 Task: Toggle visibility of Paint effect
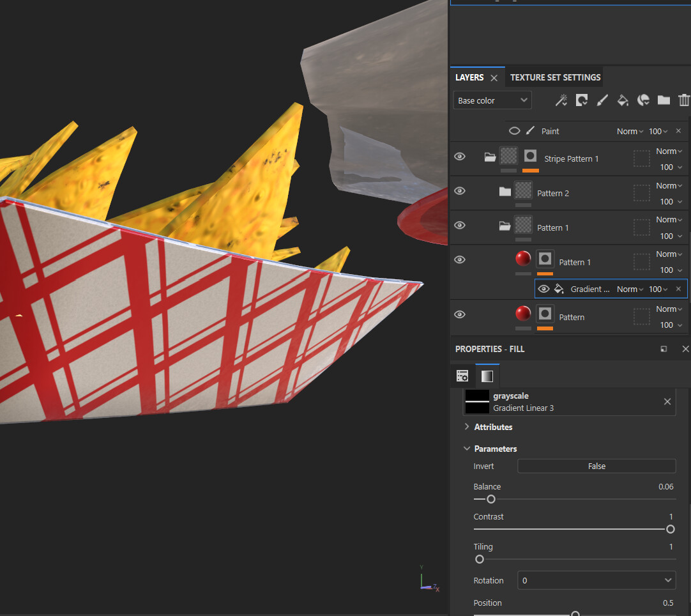[x=514, y=131]
